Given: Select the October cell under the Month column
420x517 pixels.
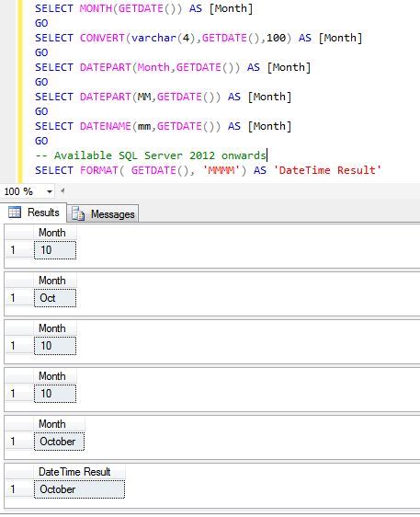Looking at the screenshot, I should pos(60,442).
